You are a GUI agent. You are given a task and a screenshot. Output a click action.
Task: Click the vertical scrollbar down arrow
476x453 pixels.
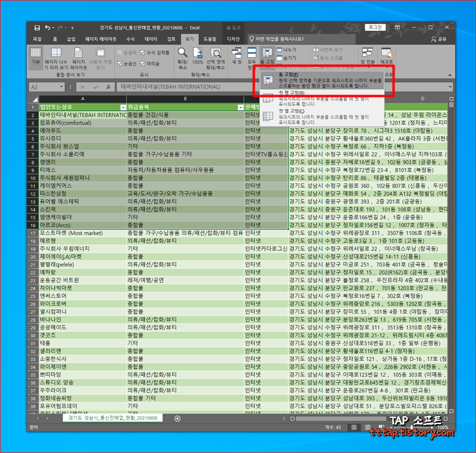click(x=451, y=411)
